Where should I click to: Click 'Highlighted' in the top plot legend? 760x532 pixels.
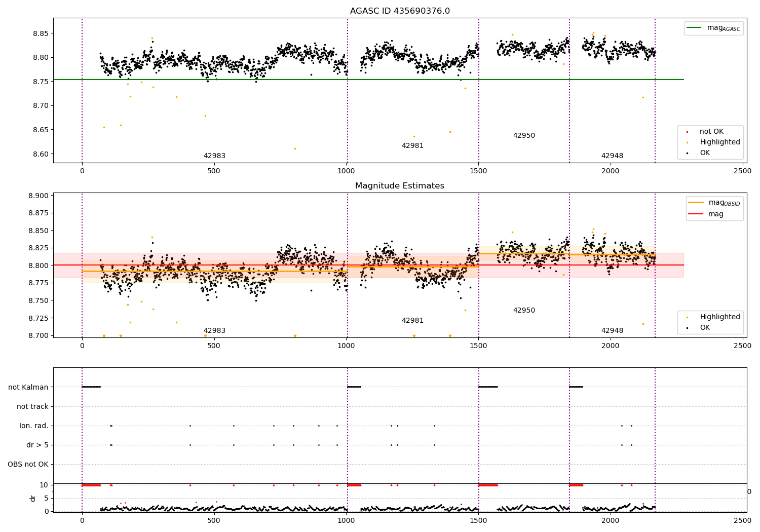pos(713,142)
